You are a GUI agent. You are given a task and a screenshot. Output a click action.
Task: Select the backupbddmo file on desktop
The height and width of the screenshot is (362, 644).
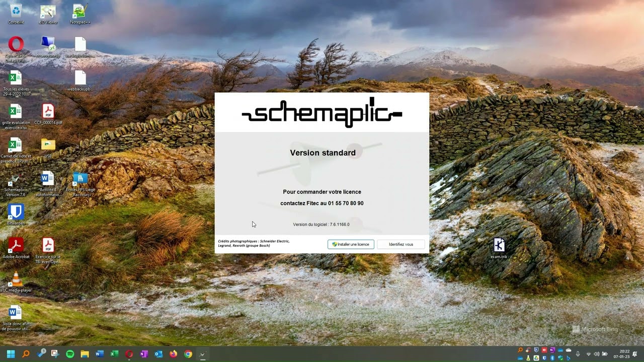80,47
